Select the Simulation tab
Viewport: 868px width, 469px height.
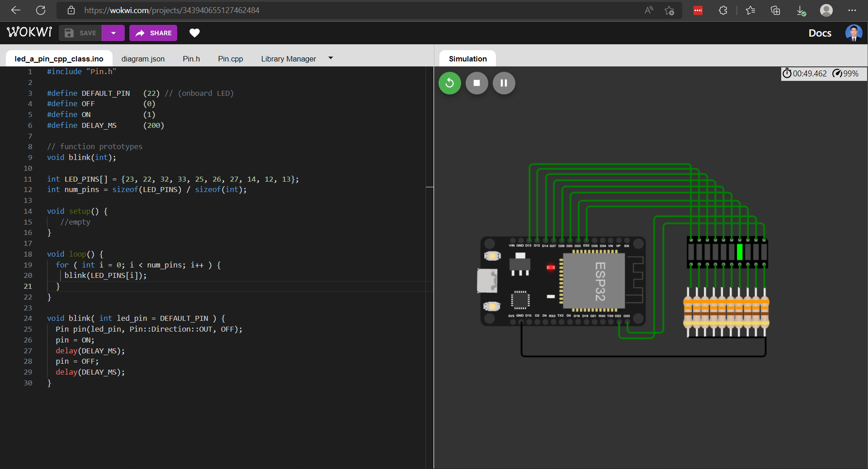pos(467,59)
